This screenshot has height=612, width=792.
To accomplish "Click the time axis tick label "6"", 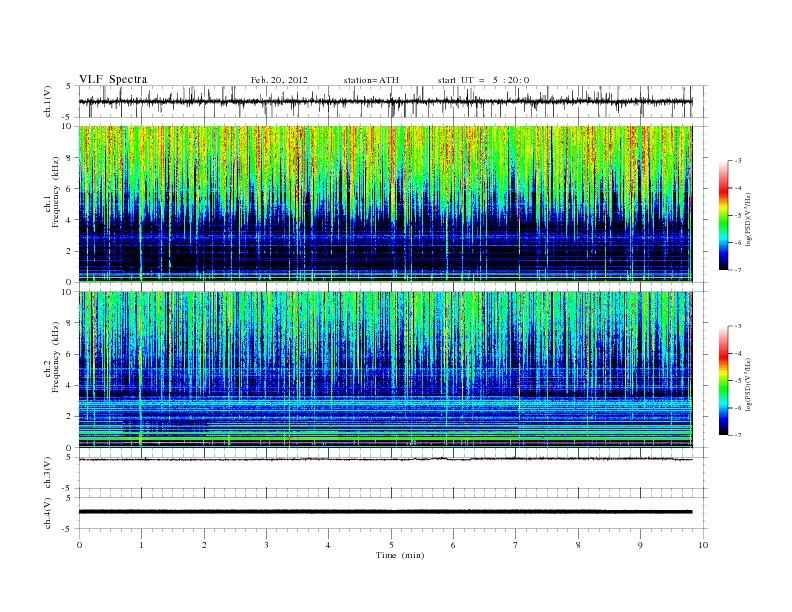I will tap(453, 545).
